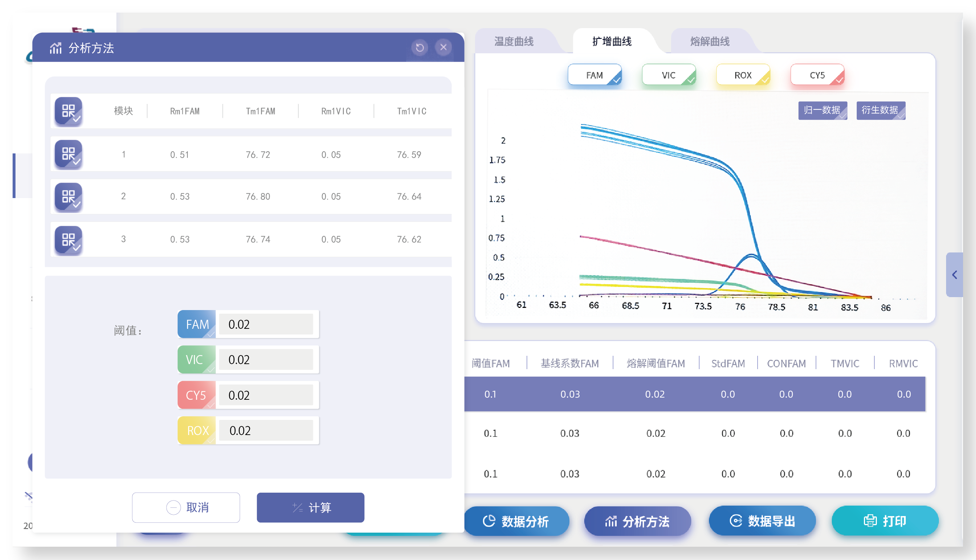Screen dimensions: 976x560
Task: Toggle VIC channel curve visibility
Action: coord(669,75)
